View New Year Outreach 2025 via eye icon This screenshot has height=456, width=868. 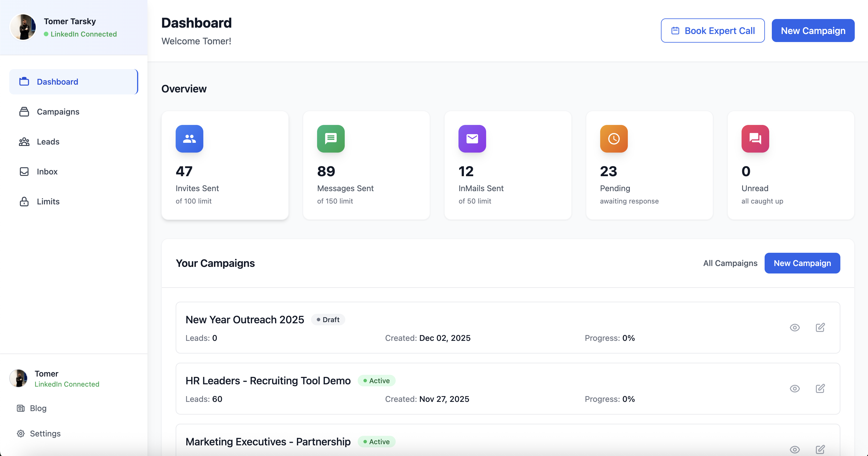point(795,327)
